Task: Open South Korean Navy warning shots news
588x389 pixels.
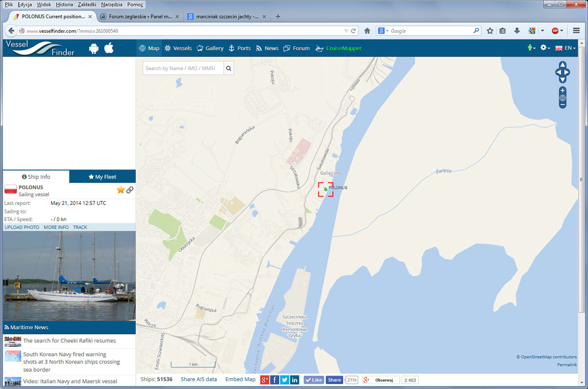Action: point(72,362)
